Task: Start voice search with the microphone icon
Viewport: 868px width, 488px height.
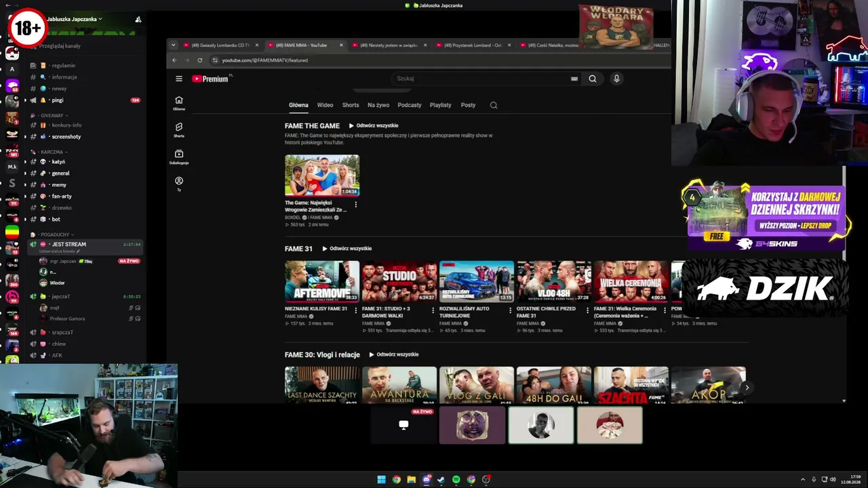Action: point(616,79)
